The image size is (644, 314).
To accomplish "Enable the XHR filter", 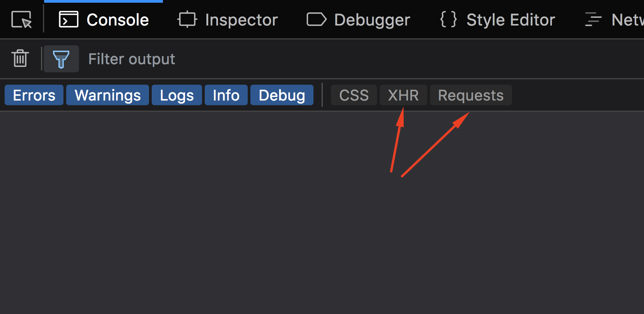I will pyautogui.click(x=403, y=95).
